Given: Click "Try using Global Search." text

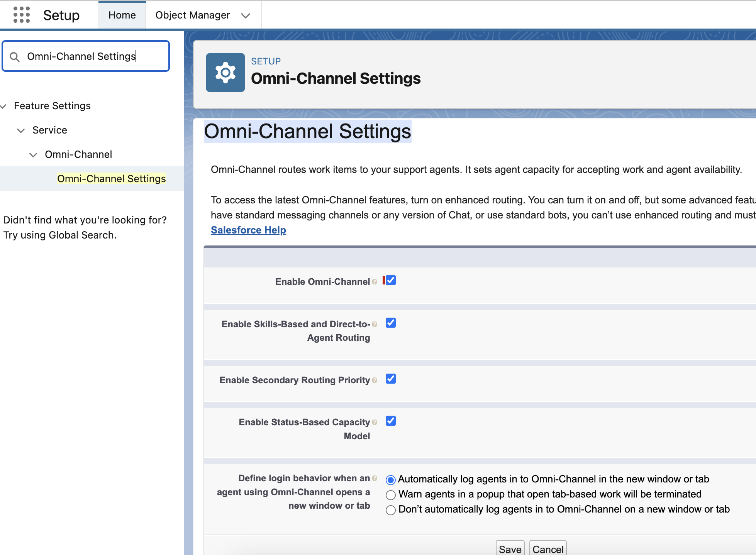Looking at the screenshot, I should point(60,235).
